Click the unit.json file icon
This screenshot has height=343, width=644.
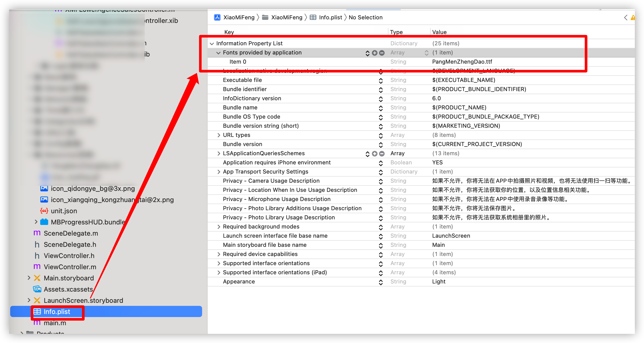[x=44, y=211]
